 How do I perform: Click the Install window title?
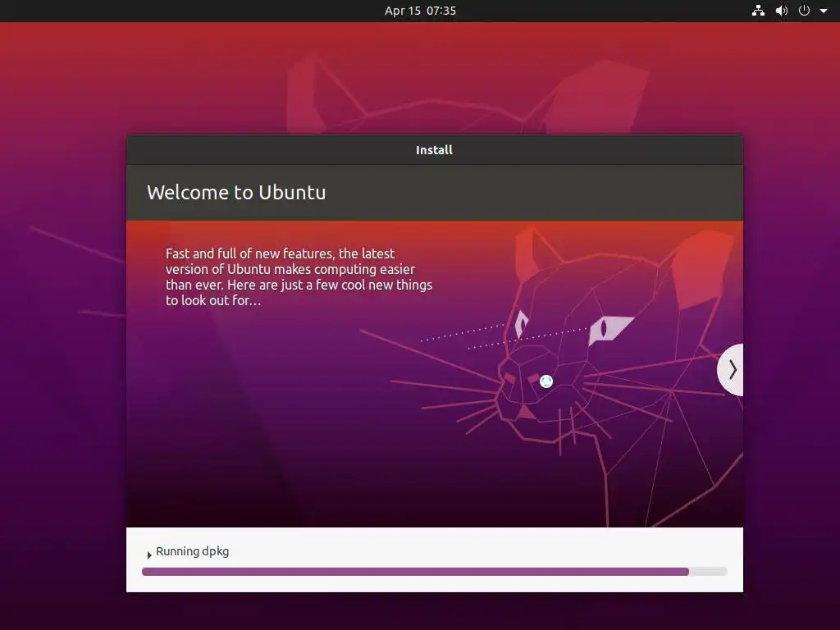coord(434,150)
